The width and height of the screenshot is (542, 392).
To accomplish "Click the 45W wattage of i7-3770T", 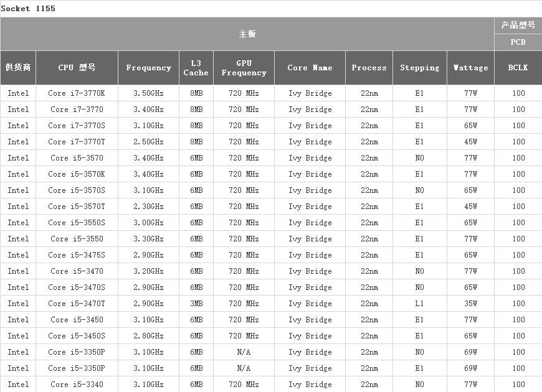I will pos(470,142).
